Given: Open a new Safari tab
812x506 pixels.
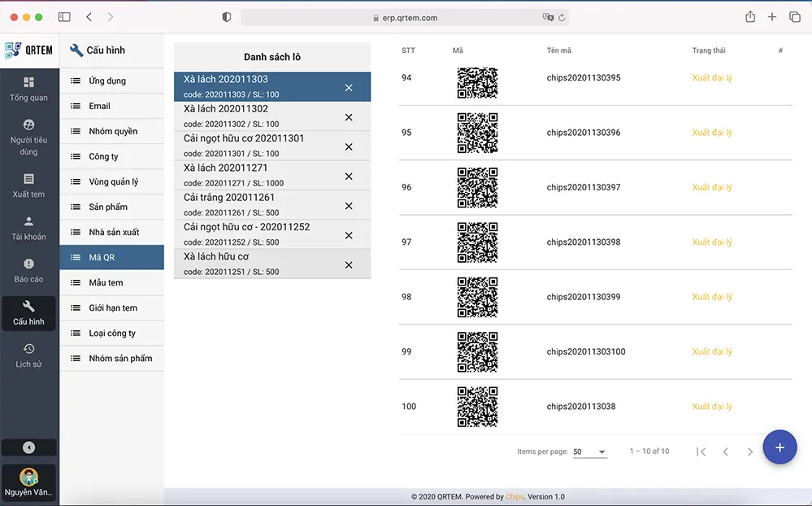Looking at the screenshot, I should 772,17.
